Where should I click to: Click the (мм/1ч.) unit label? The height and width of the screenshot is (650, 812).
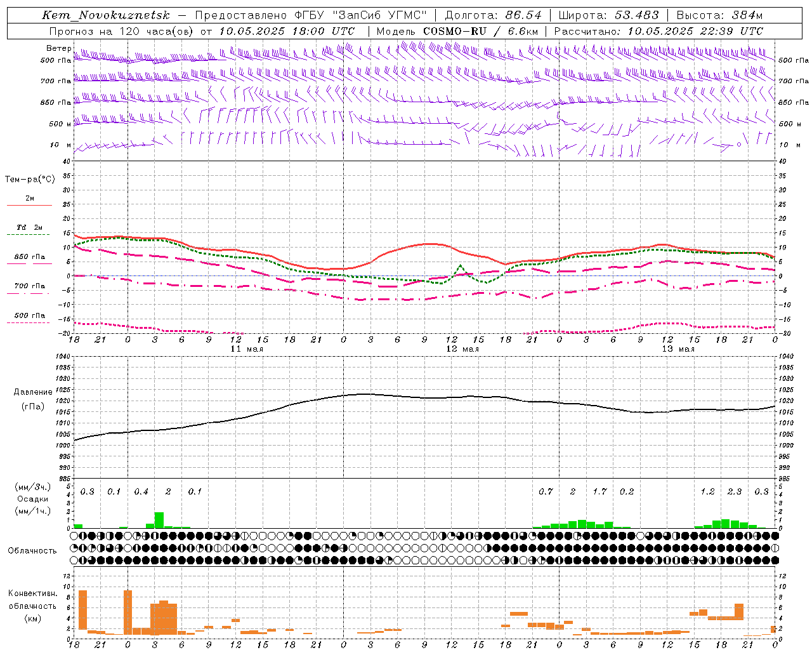pyautogui.click(x=32, y=511)
